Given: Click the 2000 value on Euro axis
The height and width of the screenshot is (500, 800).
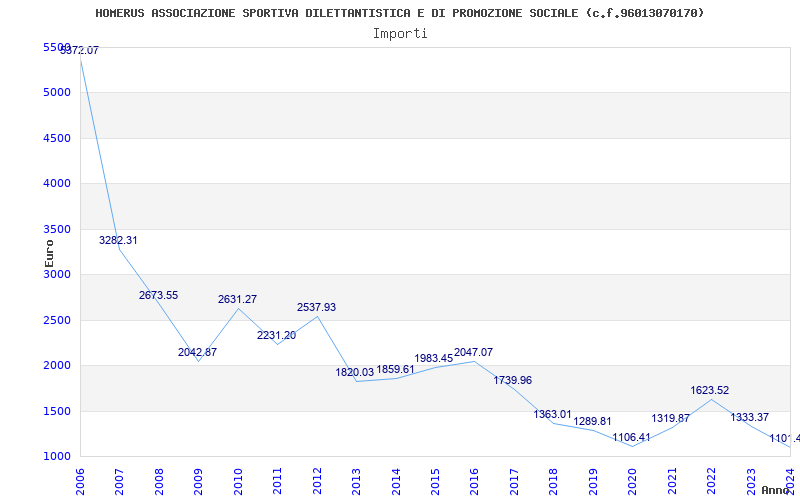Looking at the screenshot, I should tap(57, 365).
